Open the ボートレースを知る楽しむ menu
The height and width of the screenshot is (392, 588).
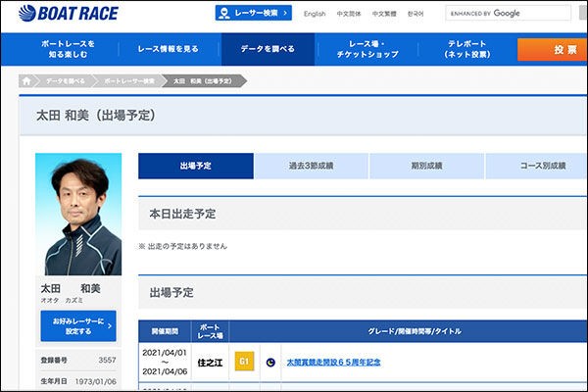click(x=68, y=49)
